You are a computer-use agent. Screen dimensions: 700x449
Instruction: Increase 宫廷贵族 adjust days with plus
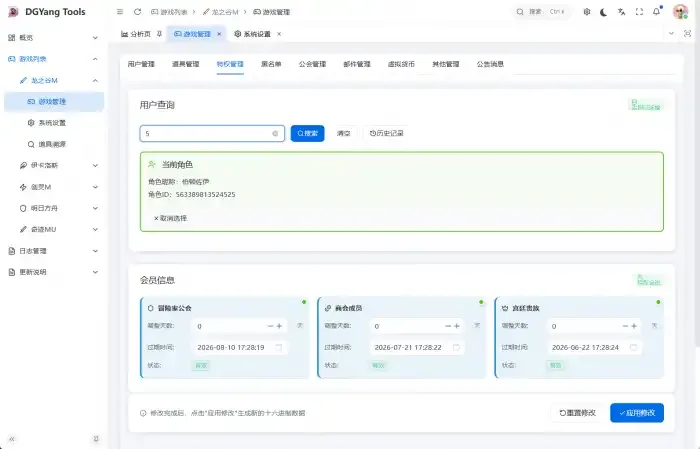(634, 326)
